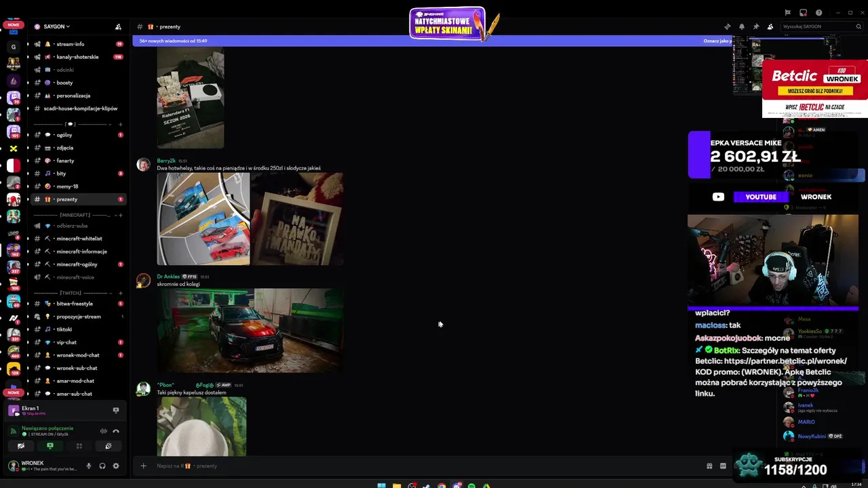
Task: Toggle camera button in voice panel
Action: pyautogui.click(x=21, y=446)
